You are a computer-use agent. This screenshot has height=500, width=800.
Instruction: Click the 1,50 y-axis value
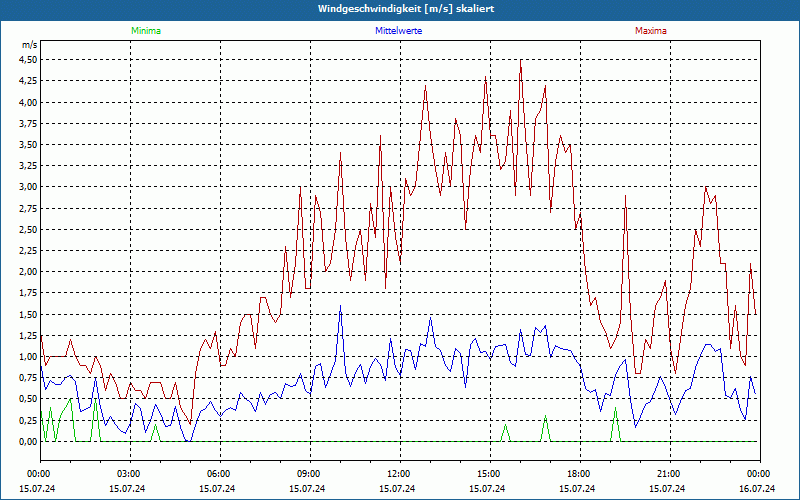click(28, 314)
